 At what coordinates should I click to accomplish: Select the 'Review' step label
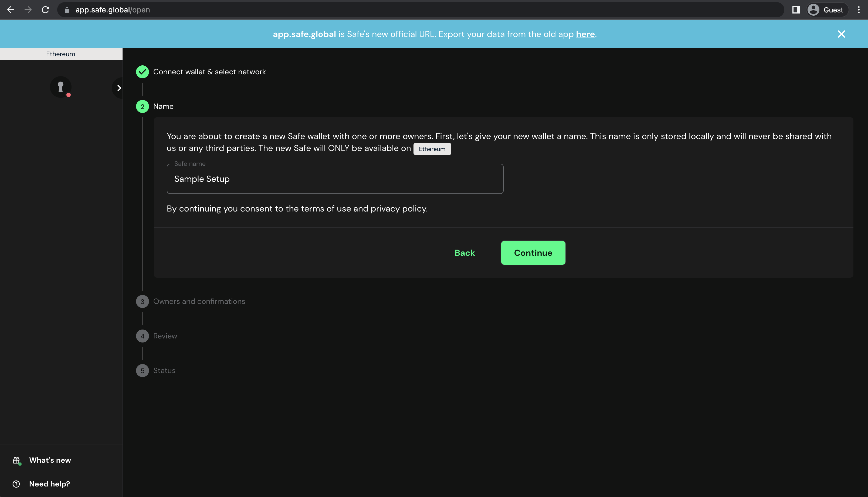click(165, 336)
